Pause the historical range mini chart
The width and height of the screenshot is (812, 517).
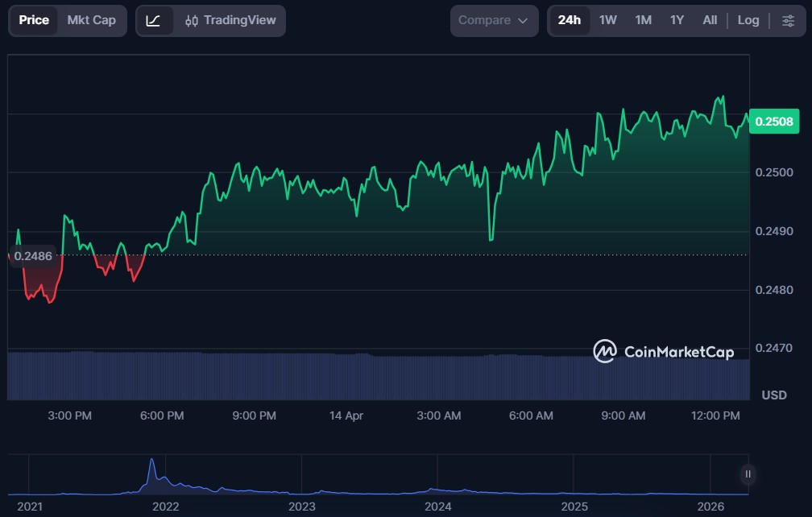pos(748,474)
